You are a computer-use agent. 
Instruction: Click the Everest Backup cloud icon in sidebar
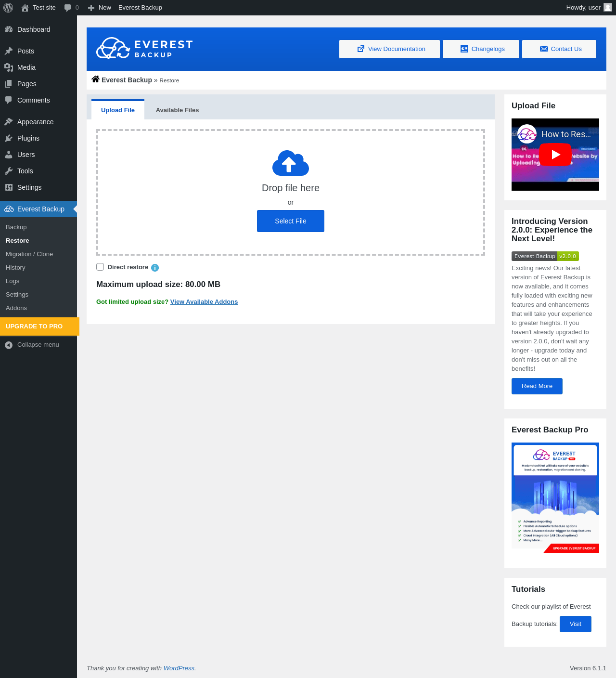[x=9, y=209]
